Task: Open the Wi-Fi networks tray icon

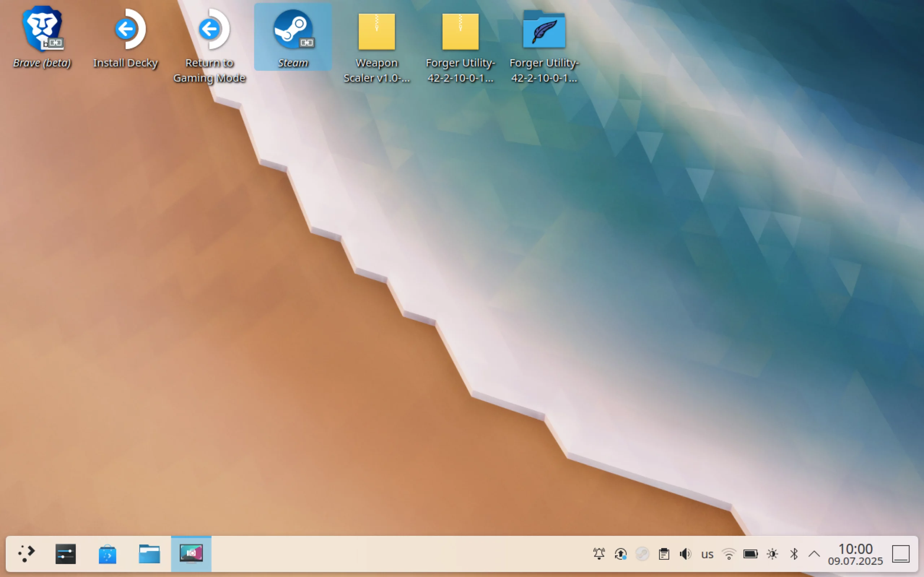Action: tap(729, 554)
